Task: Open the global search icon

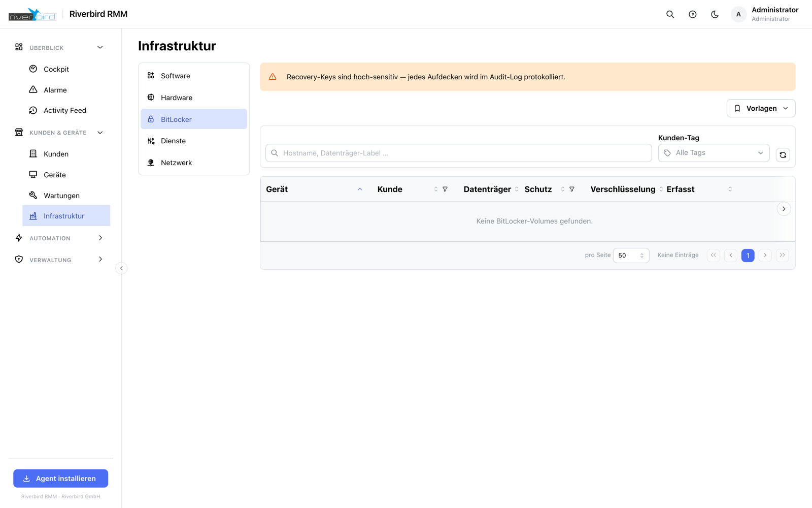Action: click(670, 14)
